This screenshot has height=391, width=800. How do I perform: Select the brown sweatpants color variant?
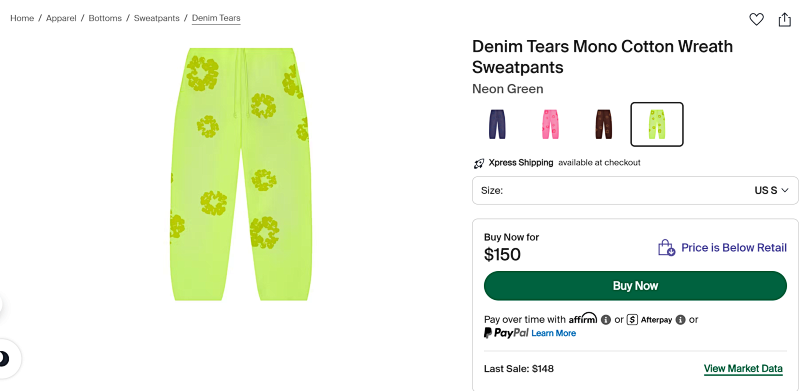(603, 124)
